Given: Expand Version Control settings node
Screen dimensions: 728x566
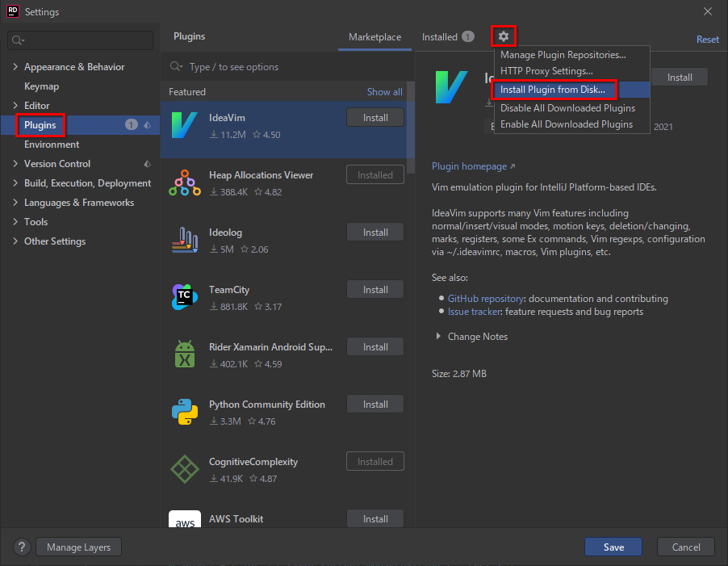Looking at the screenshot, I should pos(15,163).
